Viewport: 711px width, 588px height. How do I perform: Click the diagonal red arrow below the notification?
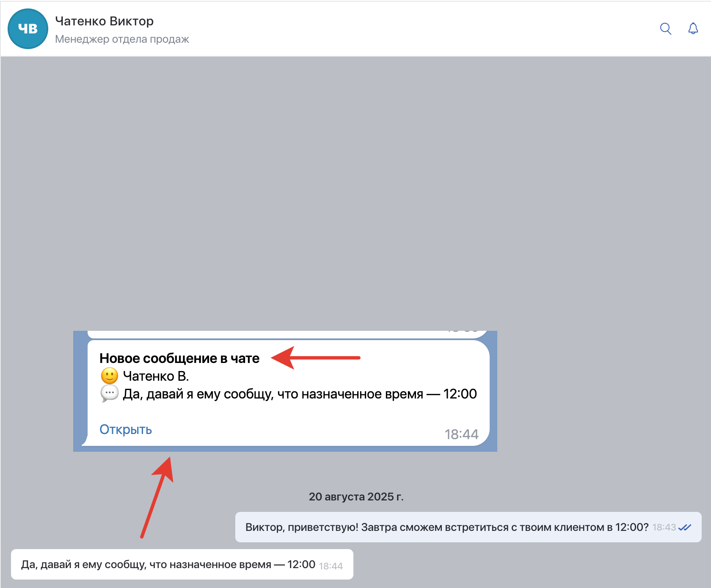tap(157, 497)
